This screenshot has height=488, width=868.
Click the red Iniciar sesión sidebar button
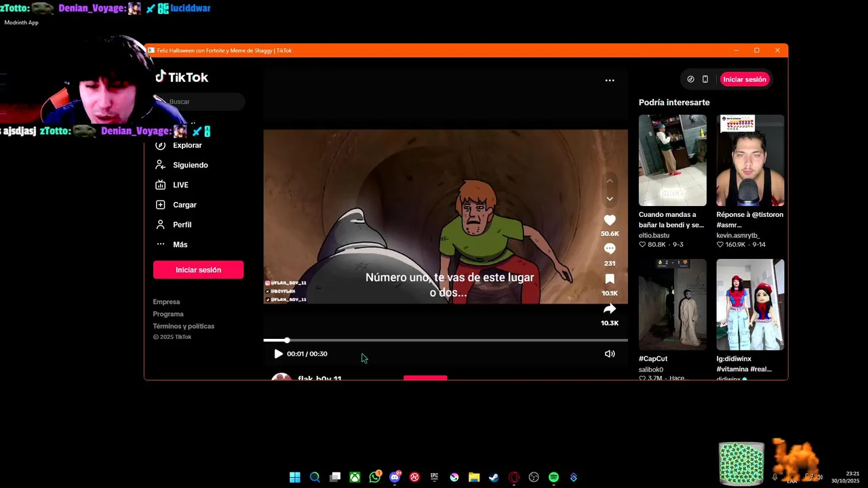point(198,270)
